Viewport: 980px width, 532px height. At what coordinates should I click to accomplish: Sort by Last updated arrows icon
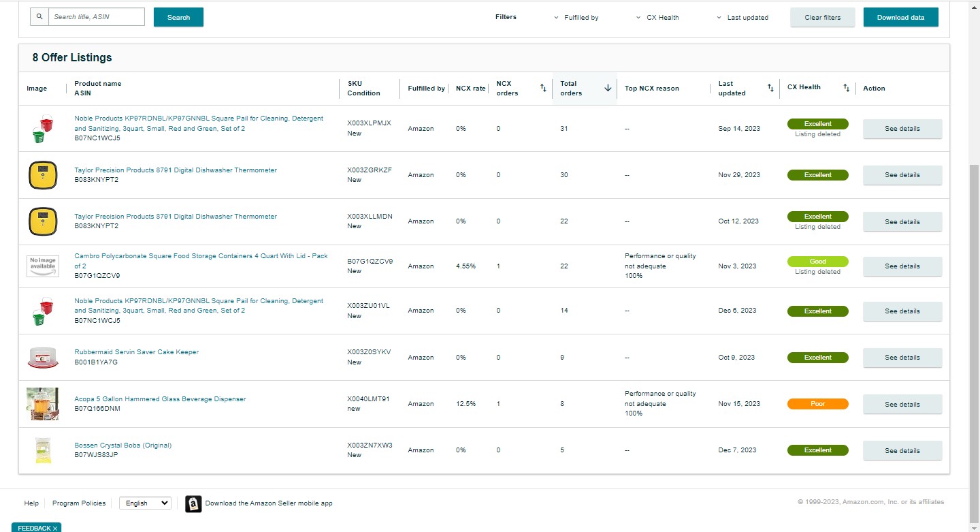click(x=770, y=88)
